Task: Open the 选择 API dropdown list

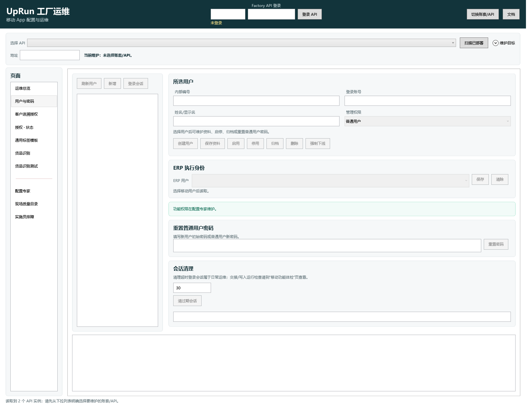Action: (242, 43)
